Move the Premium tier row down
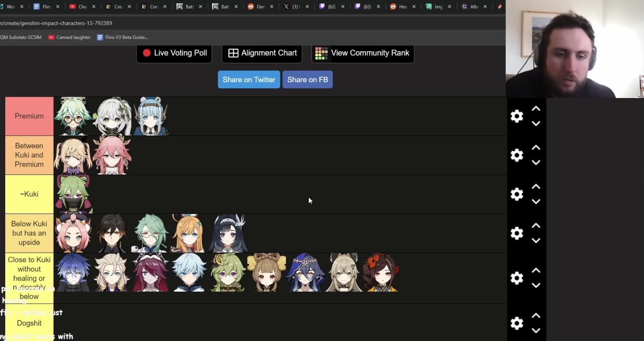The image size is (644, 341). tap(536, 124)
